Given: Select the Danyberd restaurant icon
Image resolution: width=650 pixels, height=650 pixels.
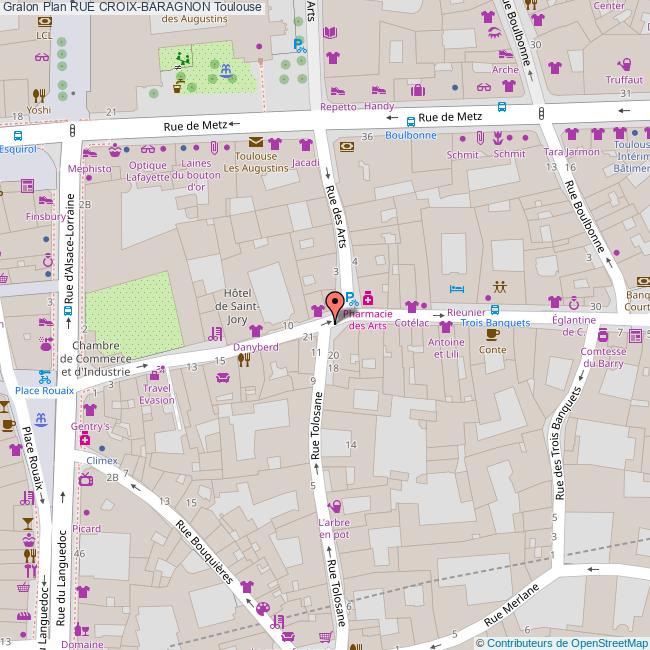Looking at the screenshot, I should [243, 360].
